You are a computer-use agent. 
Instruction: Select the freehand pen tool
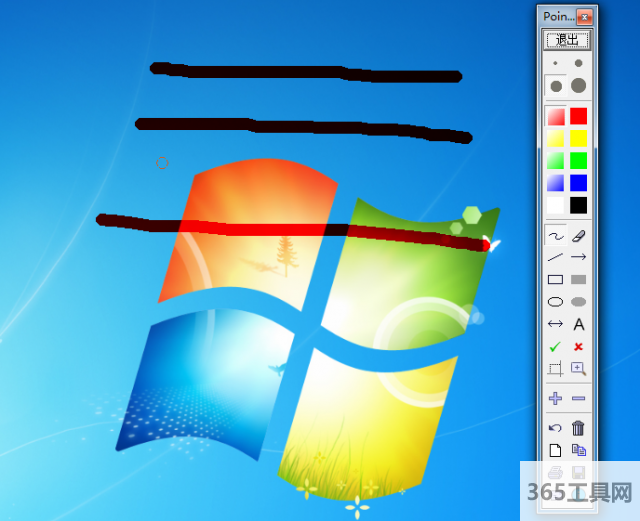pyautogui.click(x=555, y=235)
